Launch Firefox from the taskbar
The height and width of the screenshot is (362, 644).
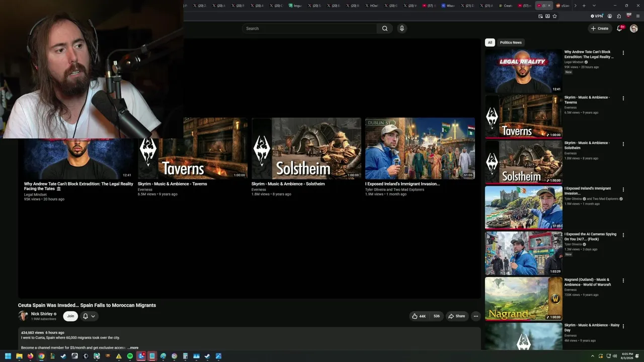tap(30, 356)
